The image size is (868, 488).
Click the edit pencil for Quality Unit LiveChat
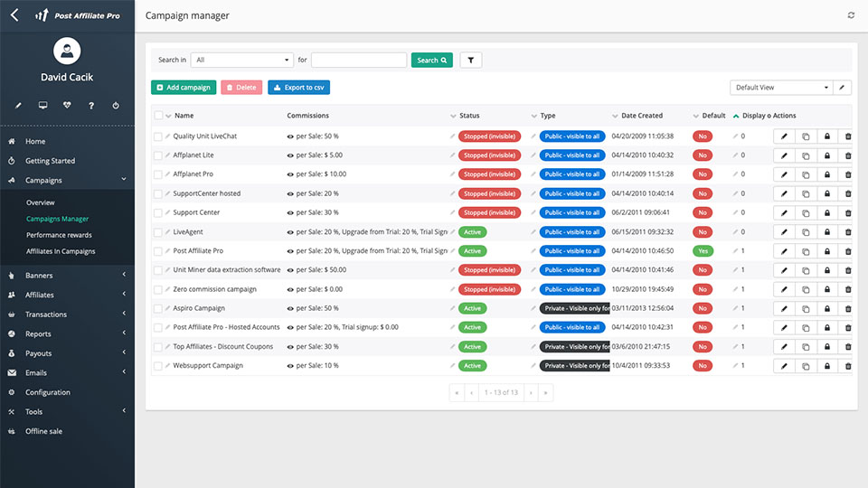tap(784, 136)
